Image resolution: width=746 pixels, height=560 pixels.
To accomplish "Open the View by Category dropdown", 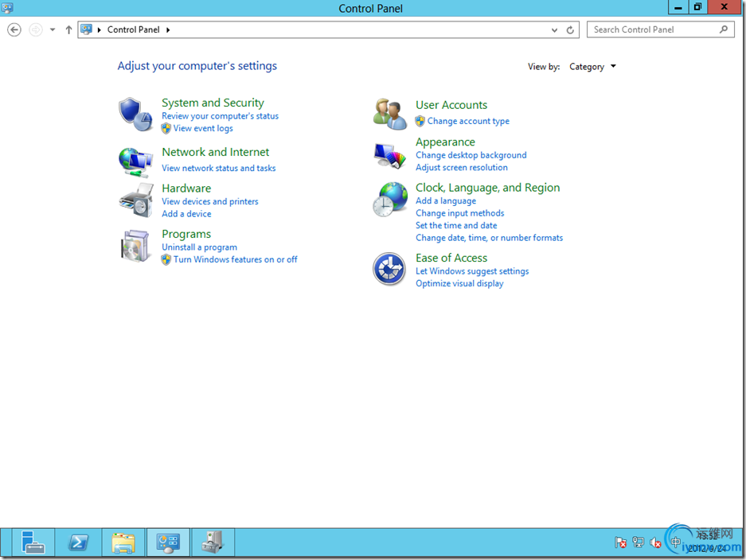I will (x=593, y=67).
